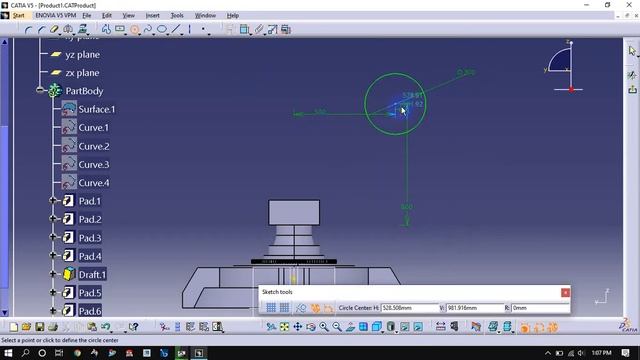Image resolution: width=640 pixels, height=360 pixels.
Task: Expand the Pad.5 tree node
Action: pos(53,292)
